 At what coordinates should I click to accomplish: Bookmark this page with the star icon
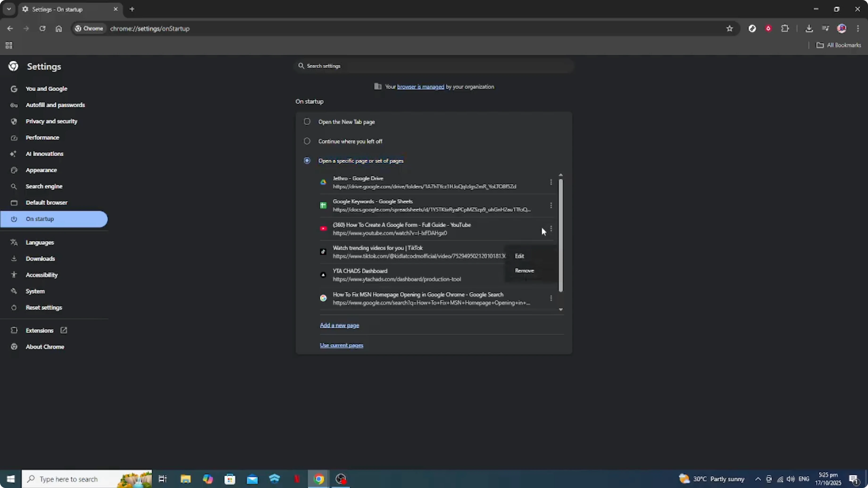click(730, 29)
